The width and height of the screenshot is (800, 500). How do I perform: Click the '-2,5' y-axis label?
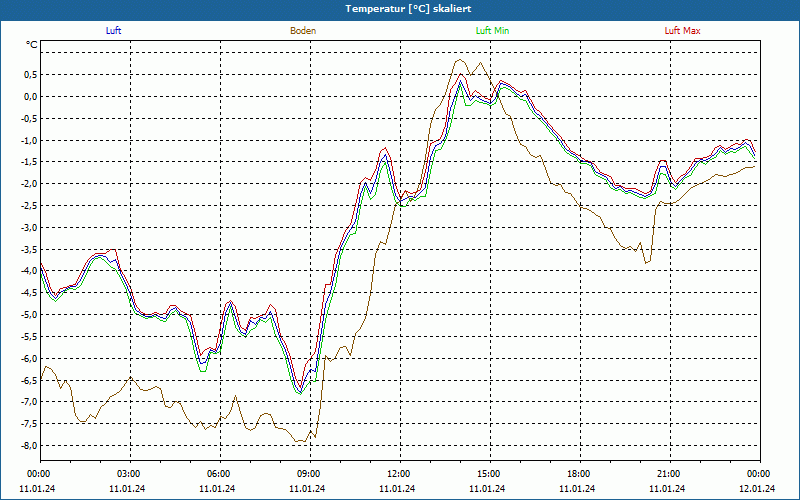[30, 206]
